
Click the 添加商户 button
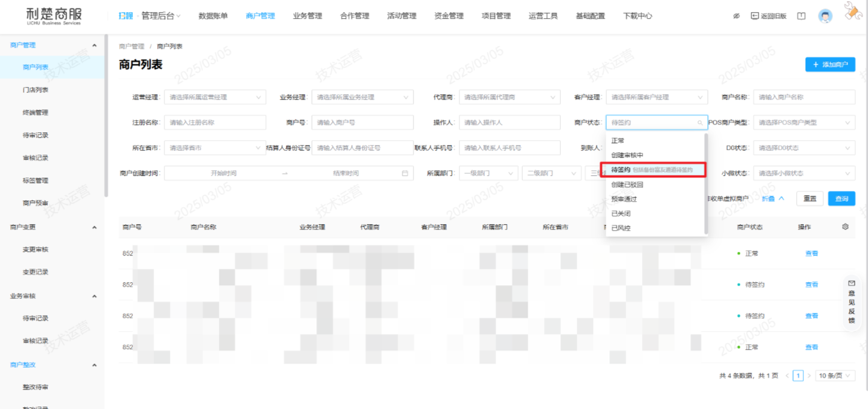pyautogui.click(x=830, y=65)
